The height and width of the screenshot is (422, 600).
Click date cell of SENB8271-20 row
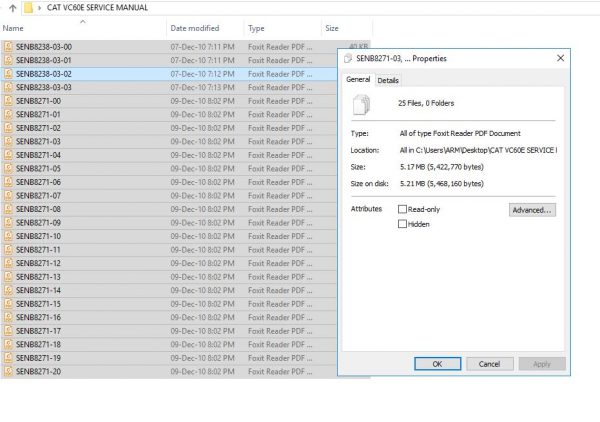(x=202, y=371)
